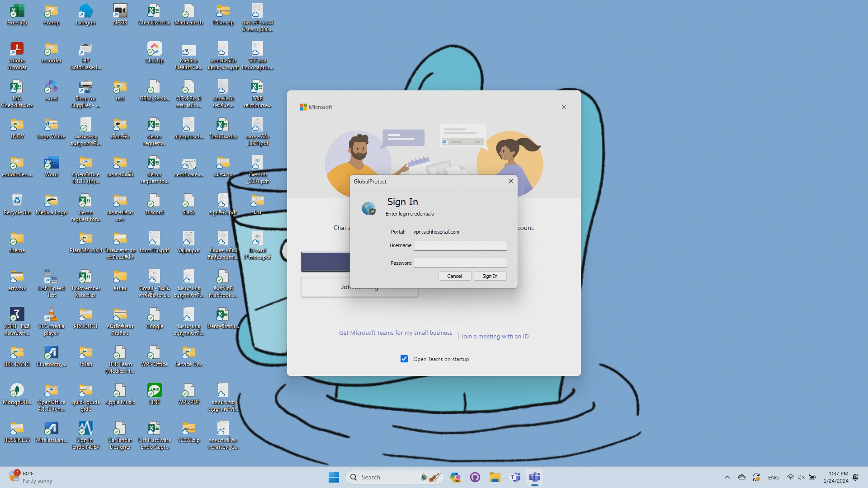Open the notification bell in tray
This screenshot has width=868, height=488.
[x=855, y=477]
